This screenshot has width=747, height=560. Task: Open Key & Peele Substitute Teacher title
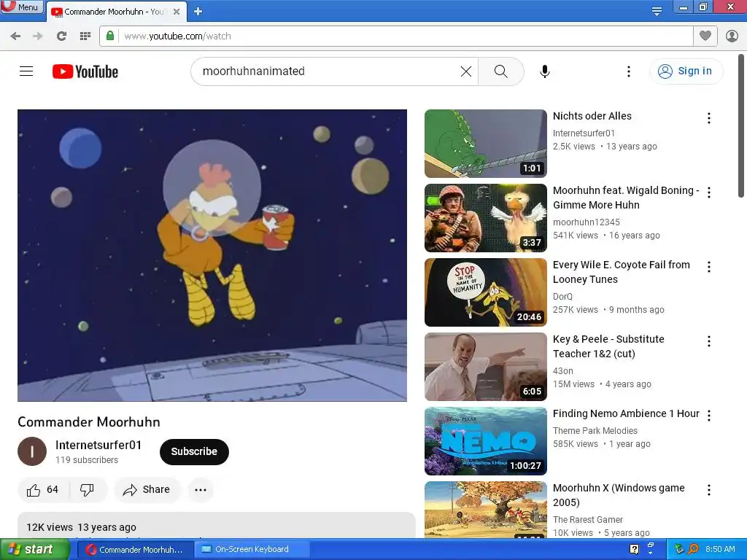pos(608,346)
